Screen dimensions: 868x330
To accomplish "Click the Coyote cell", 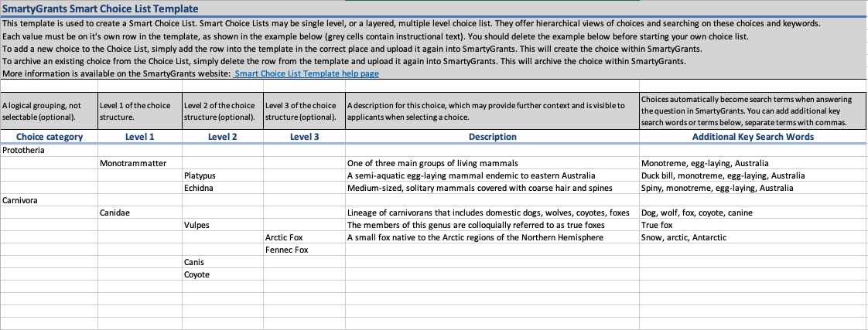I will click(197, 274).
